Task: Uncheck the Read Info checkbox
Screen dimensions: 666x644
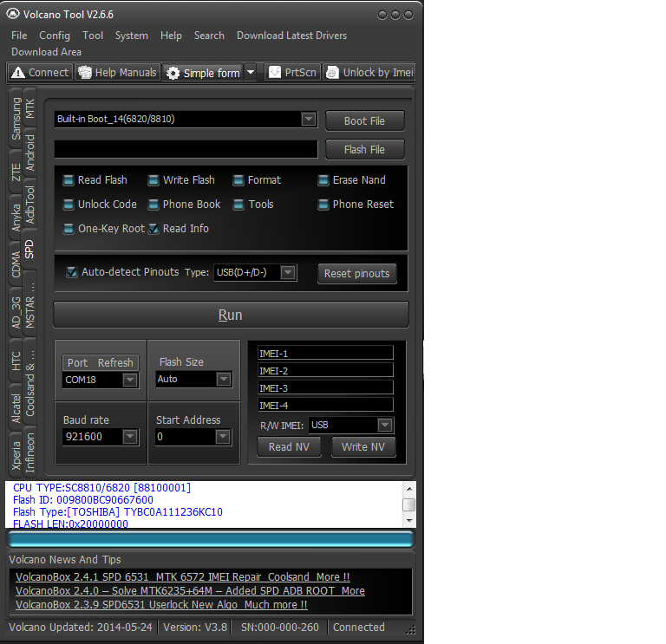Action: [x=153, y=229]
